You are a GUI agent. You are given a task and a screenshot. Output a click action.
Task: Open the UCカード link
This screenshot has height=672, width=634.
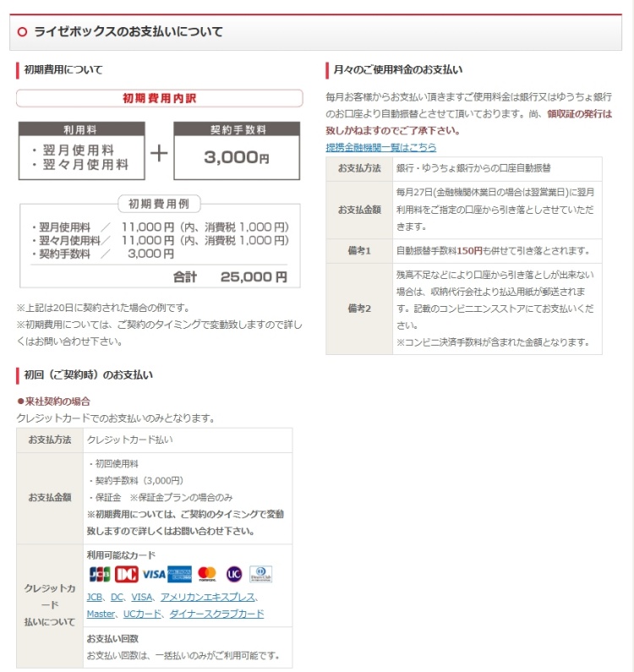142,615
